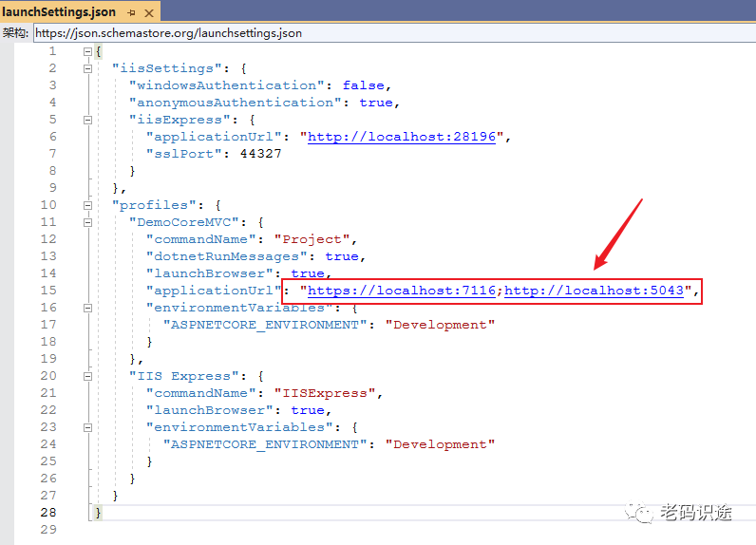The width and height of the screenshot is (756, 545).
Task: Click the schema URL input field
Action: (x=394, y=33)
